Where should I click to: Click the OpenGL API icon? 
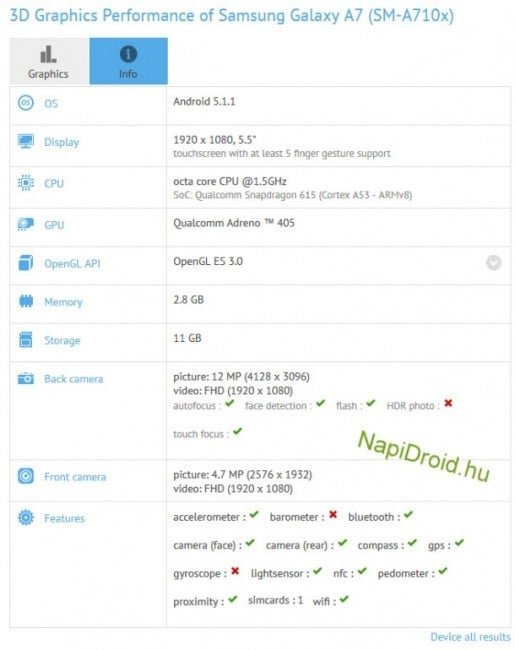26,263
